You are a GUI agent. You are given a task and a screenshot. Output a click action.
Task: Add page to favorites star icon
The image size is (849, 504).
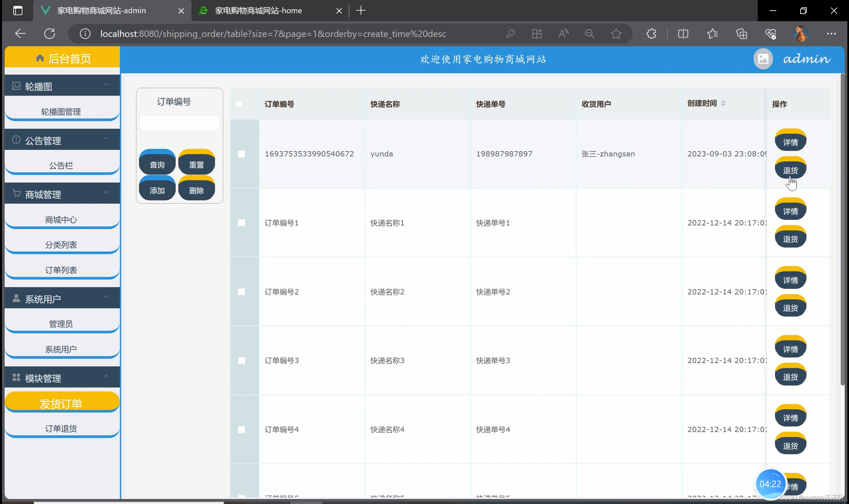click(616, 34)
